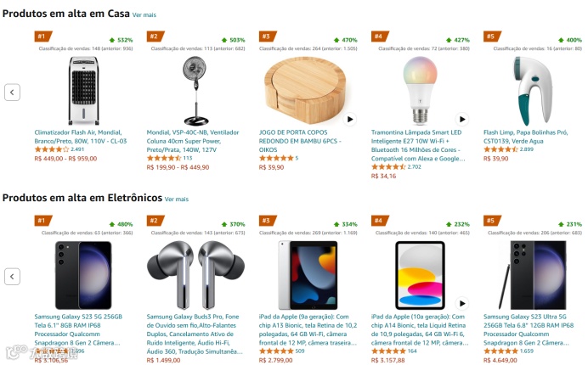Screen dimensions: 588x365
Task: Open star rating of Climatizador Flash Air
Action: point(52,149)
